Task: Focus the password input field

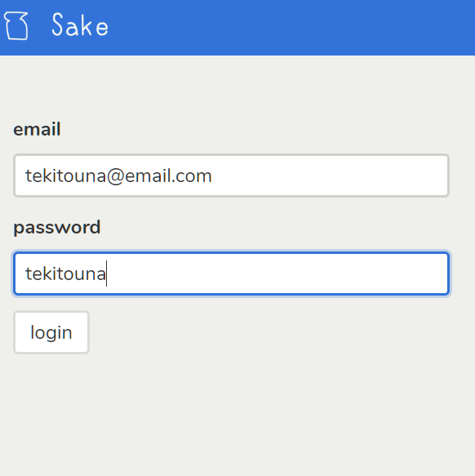Action: coord(231,274)
